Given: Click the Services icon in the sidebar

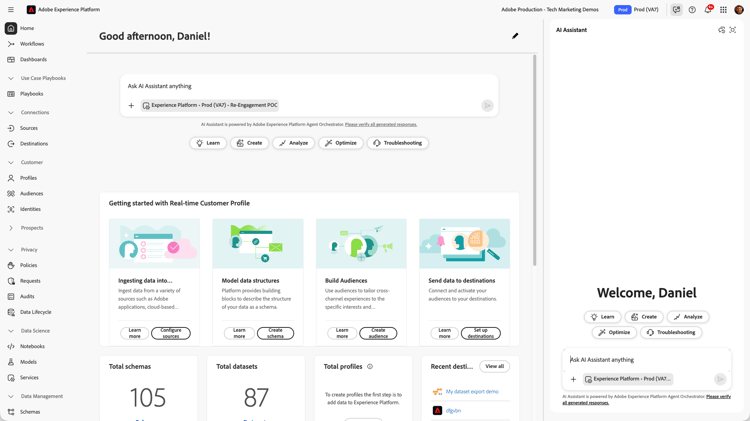Looking at the screenshot, I should coord(11,378).
